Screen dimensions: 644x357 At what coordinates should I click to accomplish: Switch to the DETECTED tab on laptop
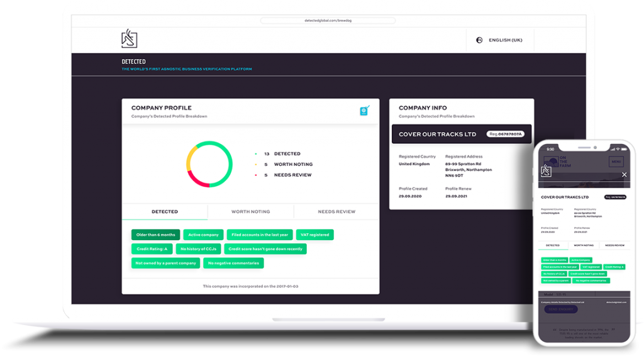tap(165, 212)
